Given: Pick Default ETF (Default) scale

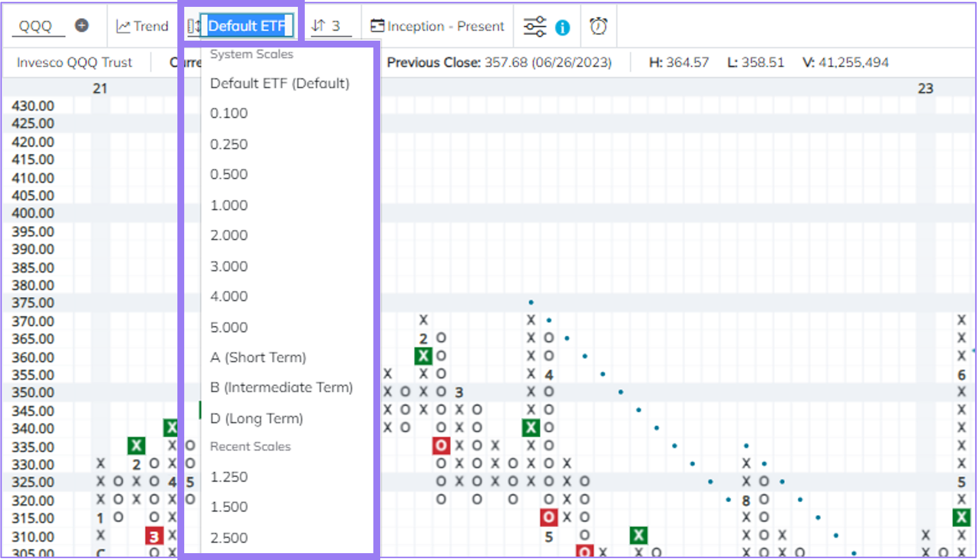Looking at the screenshot, I should click(280, 83).
